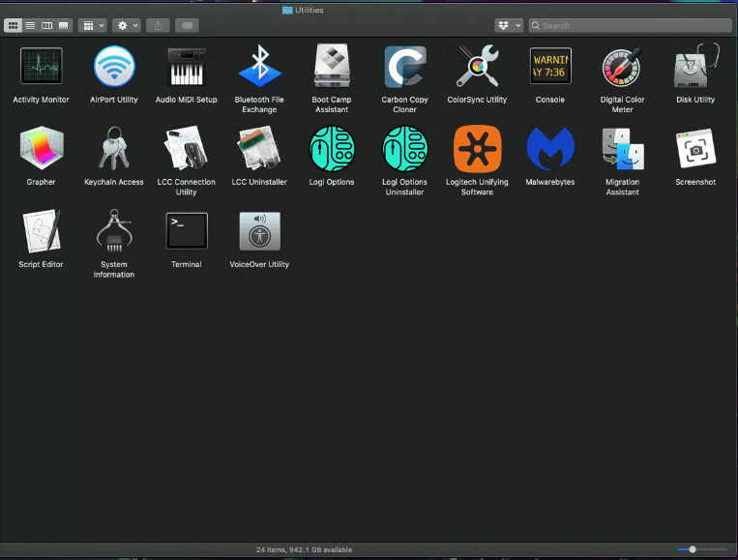Select the Screenshot utility icon
This screenshot has width=738, height=560.
[695, 148]
